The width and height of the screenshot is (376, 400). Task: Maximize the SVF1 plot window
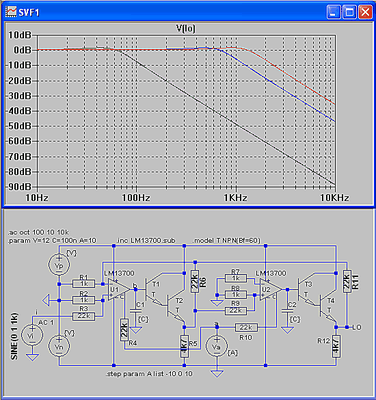[x=349, y=13]
